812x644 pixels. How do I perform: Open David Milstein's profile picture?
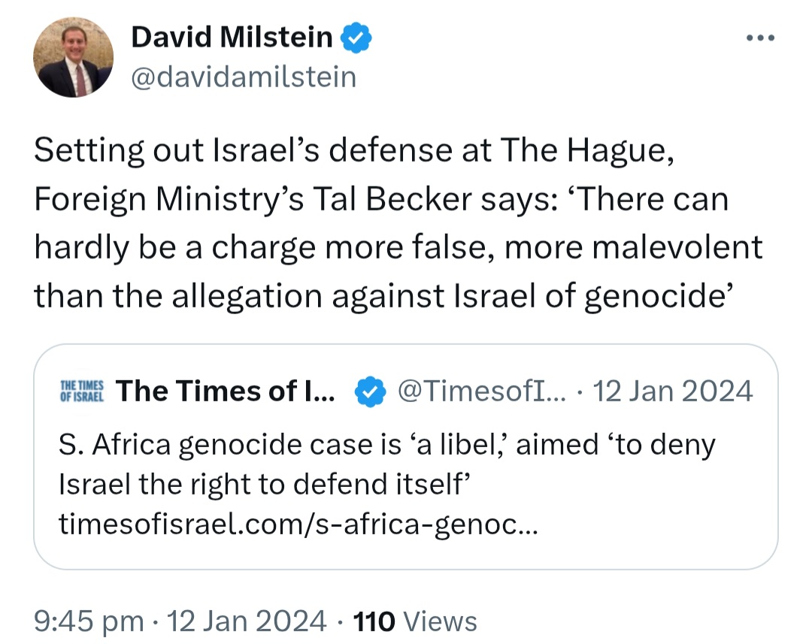73,57
